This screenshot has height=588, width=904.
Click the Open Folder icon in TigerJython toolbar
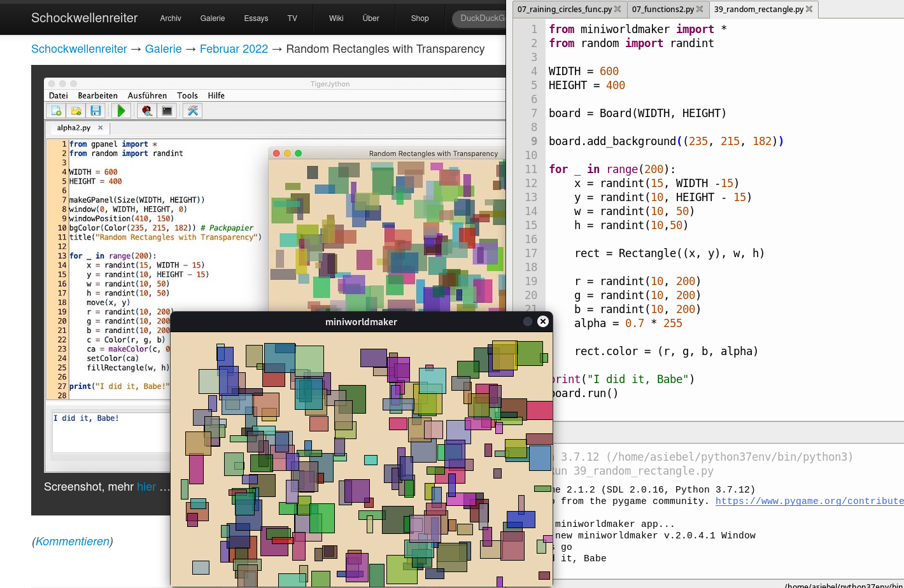76,111
